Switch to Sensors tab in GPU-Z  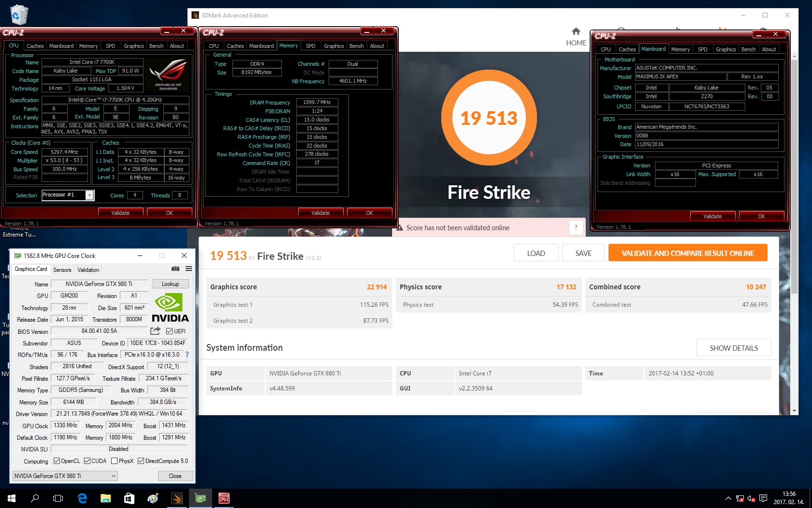pos(62,270)
